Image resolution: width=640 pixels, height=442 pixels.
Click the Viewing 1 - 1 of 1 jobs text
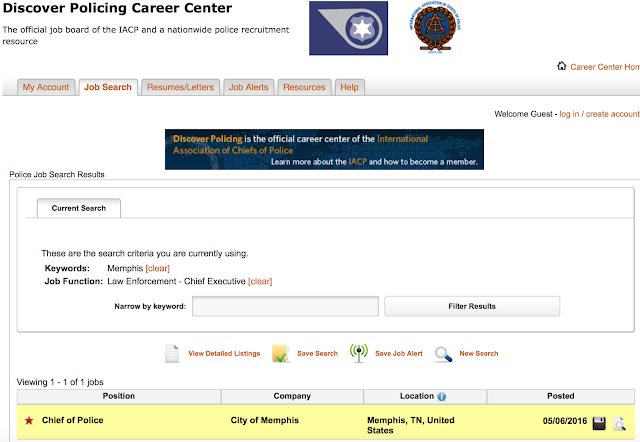[60, 382]
